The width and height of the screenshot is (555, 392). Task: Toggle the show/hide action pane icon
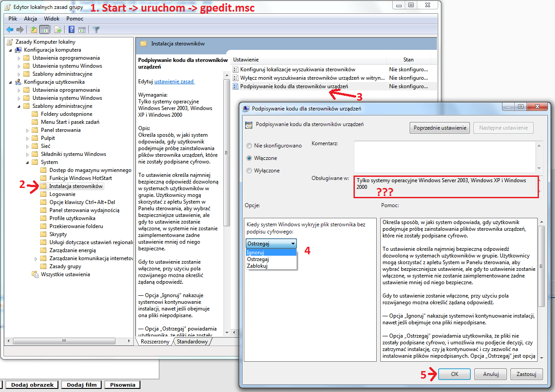pyautogui.click(x=82, y=30)
